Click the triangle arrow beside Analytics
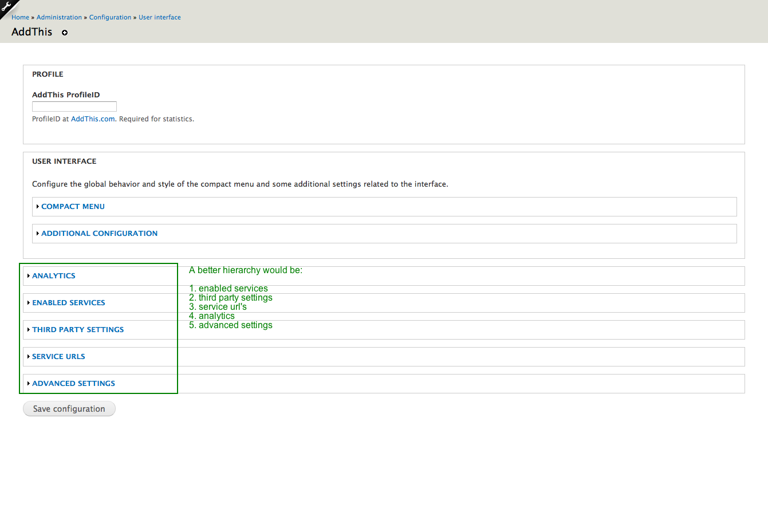Screen dimensions: 768x532 click(29, 275)
